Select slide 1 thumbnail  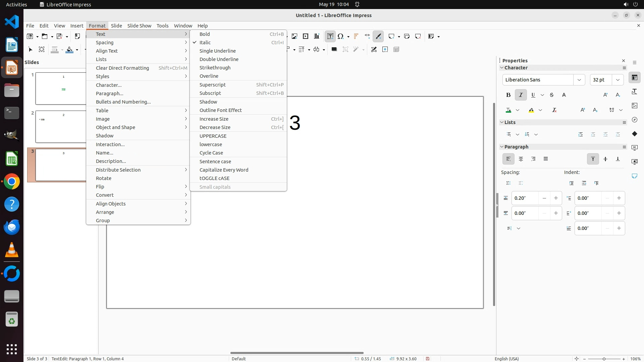point(61,88)
